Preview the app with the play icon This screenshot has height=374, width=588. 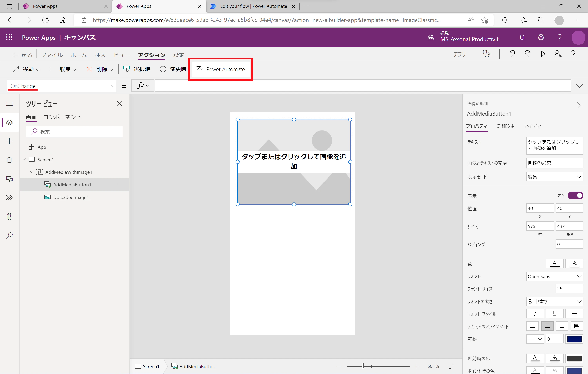(x=543, y=54)
